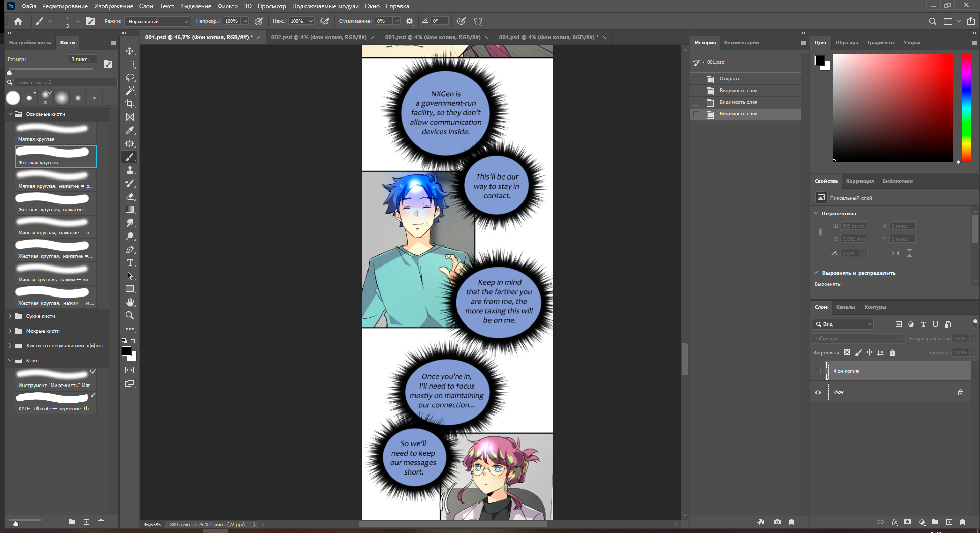Select the Clone Stamp tool

pyautogui.click(x=130, y=170)
